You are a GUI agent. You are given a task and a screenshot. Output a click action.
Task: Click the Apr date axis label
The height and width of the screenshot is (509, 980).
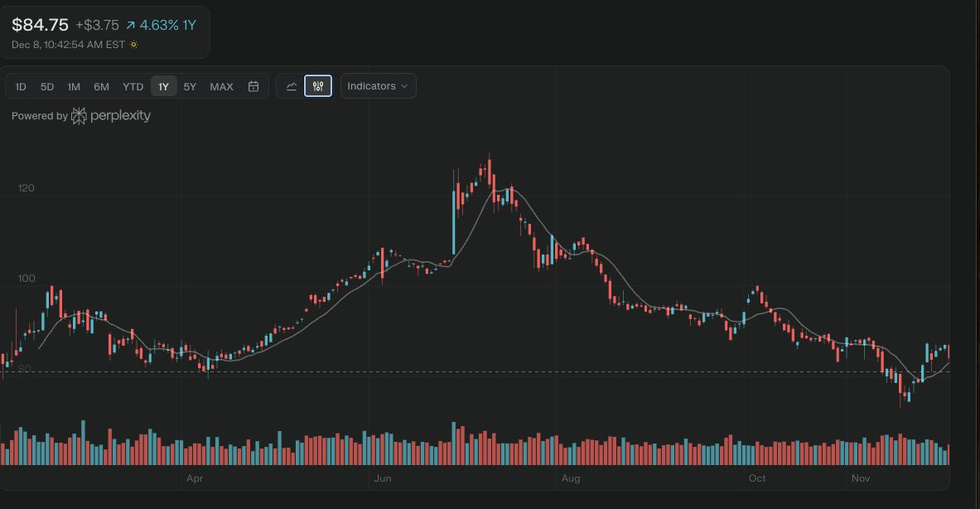pyautogui.click(x=195, y=478)
